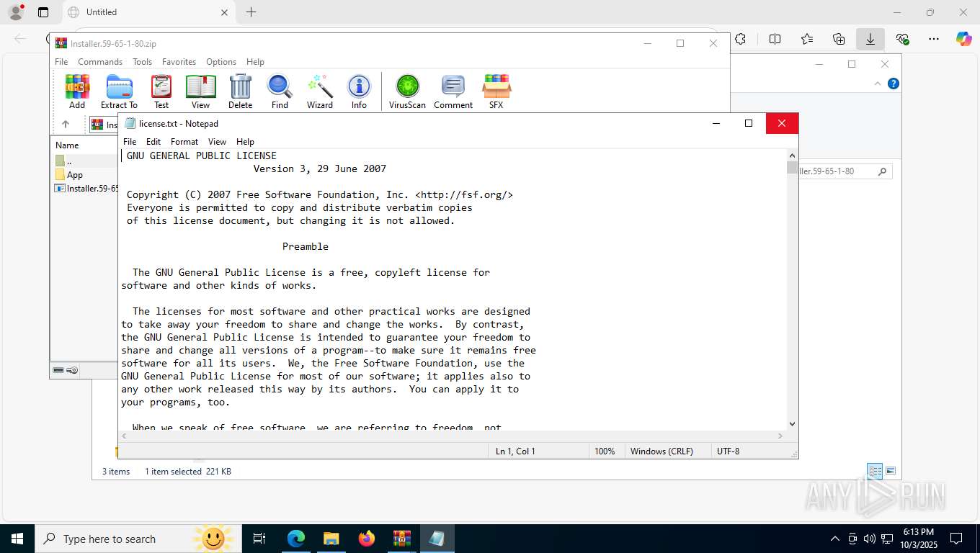Viewport: 980px width, 553px height.
Task: Switch Explorer to large icons view
Action: click(x=891, y=472)
